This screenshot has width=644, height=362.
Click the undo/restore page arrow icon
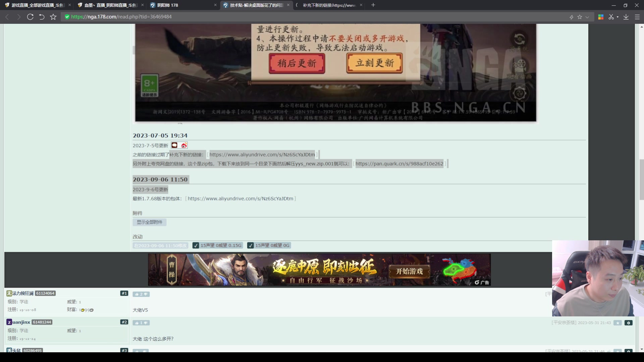point(42,17)
